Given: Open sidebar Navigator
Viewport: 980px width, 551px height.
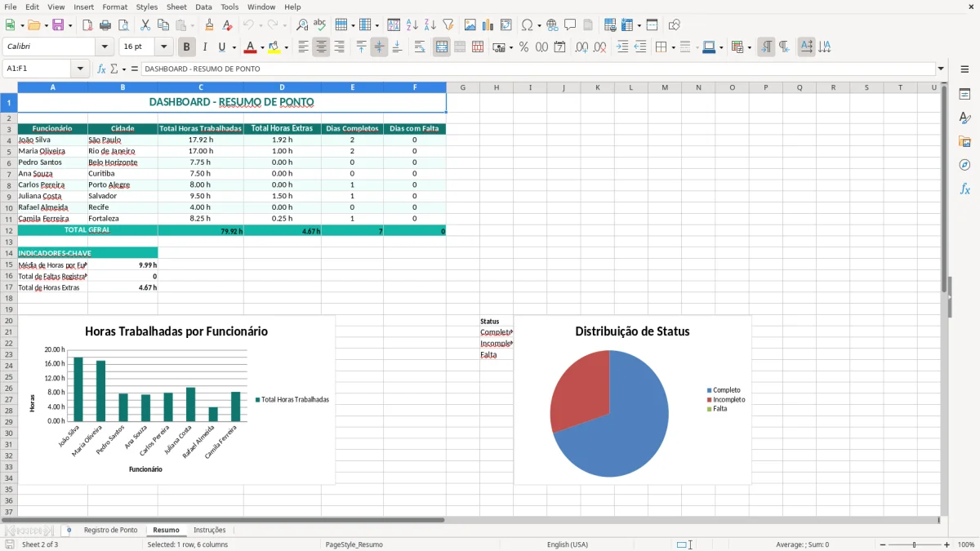Looking at the screenshot, I should point(964,165).
